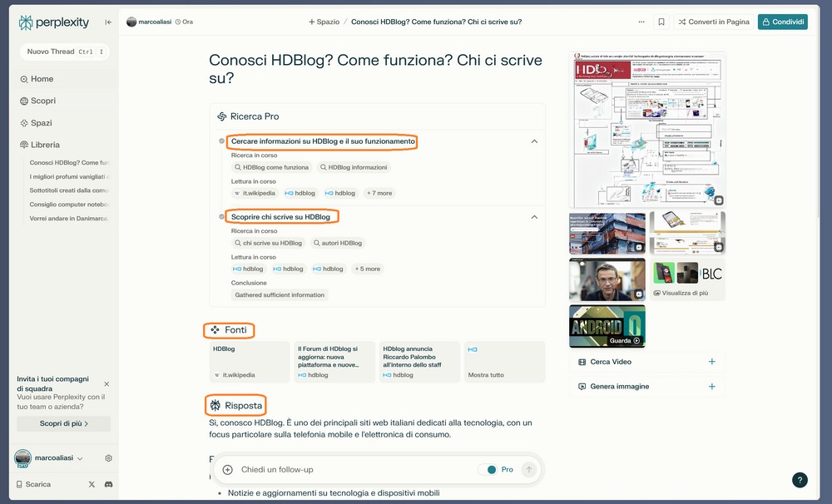Open the Discord link icon

coord(109,484)
